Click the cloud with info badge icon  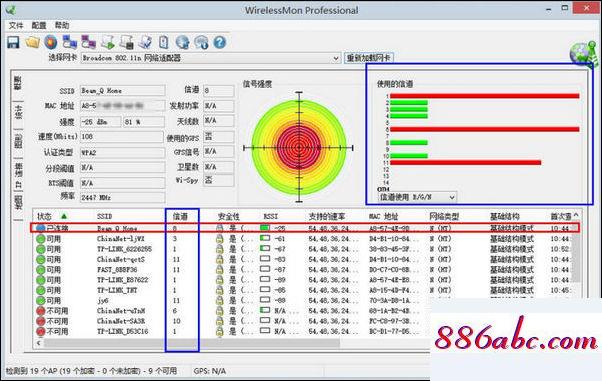coord(201,42)
